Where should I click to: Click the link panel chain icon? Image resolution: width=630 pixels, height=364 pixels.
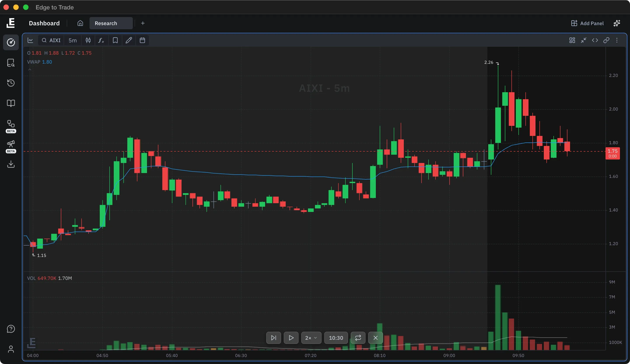(x=606, y=40)
